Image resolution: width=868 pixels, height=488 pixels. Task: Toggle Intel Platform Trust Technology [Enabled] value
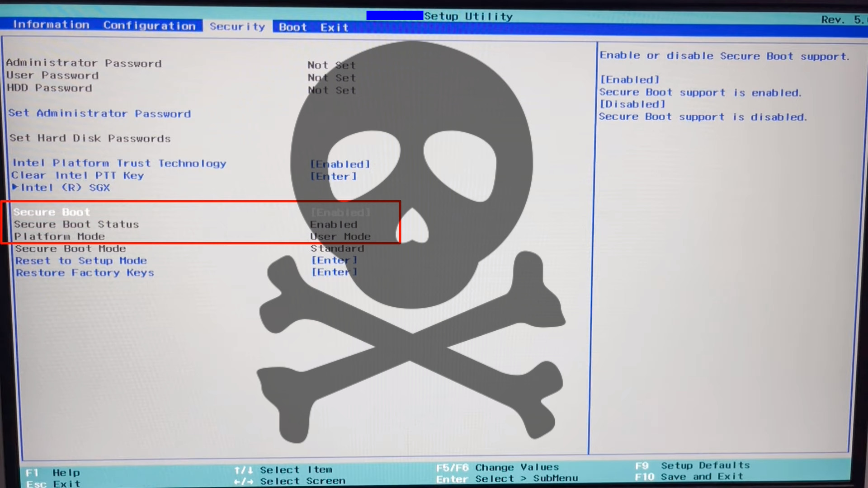point(340,164)
